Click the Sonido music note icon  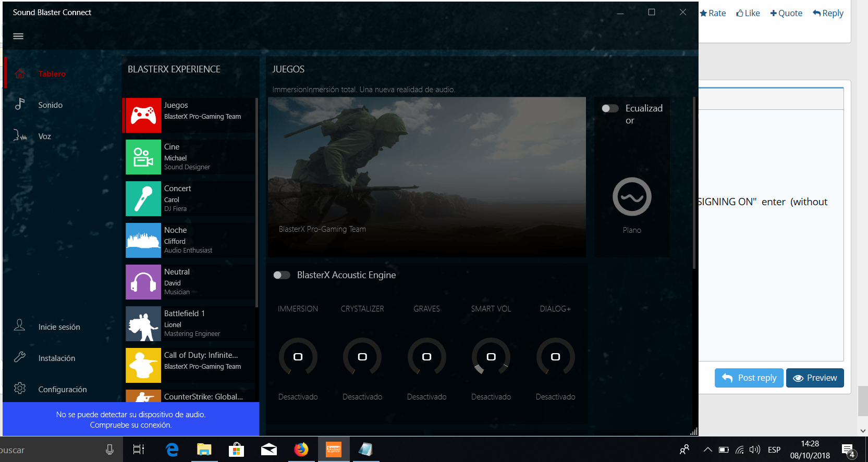(x=20, y=104)
